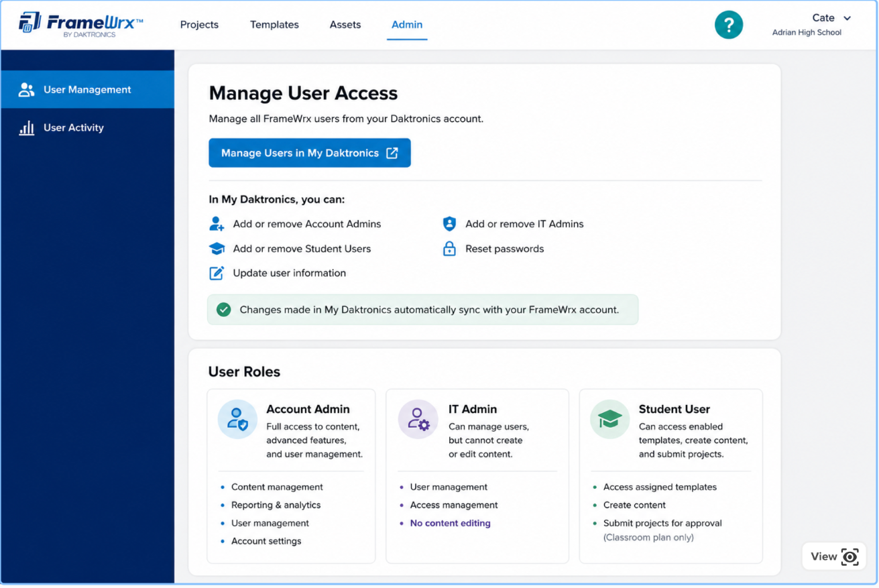Screen dimensions: 879x588
Task: Click the shield icon beside IT Admins
Action: (x=449, y=224)
